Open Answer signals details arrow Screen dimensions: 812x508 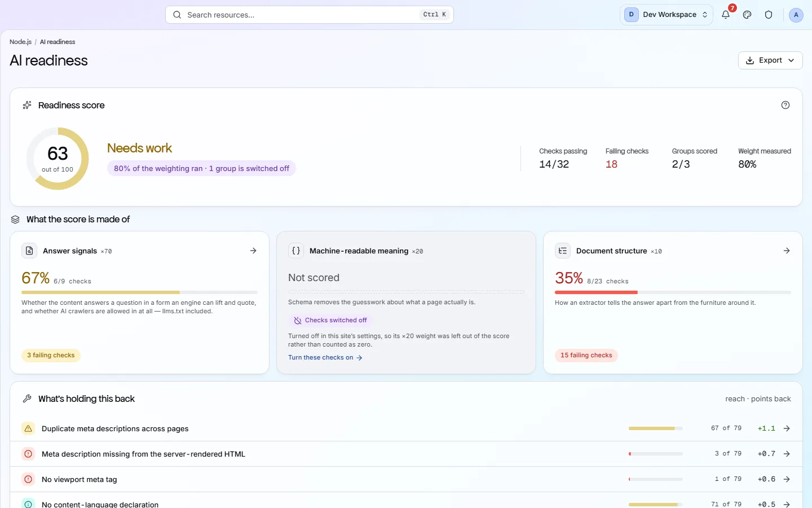tap(253, 251)
